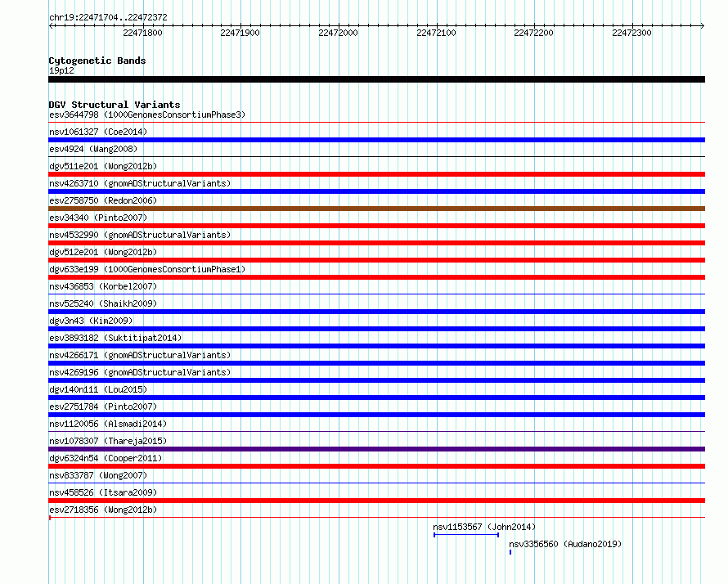Select nsv525240 (Shaikh2009) label
Screen dimensions: 728x584
(x=103, y=303)
